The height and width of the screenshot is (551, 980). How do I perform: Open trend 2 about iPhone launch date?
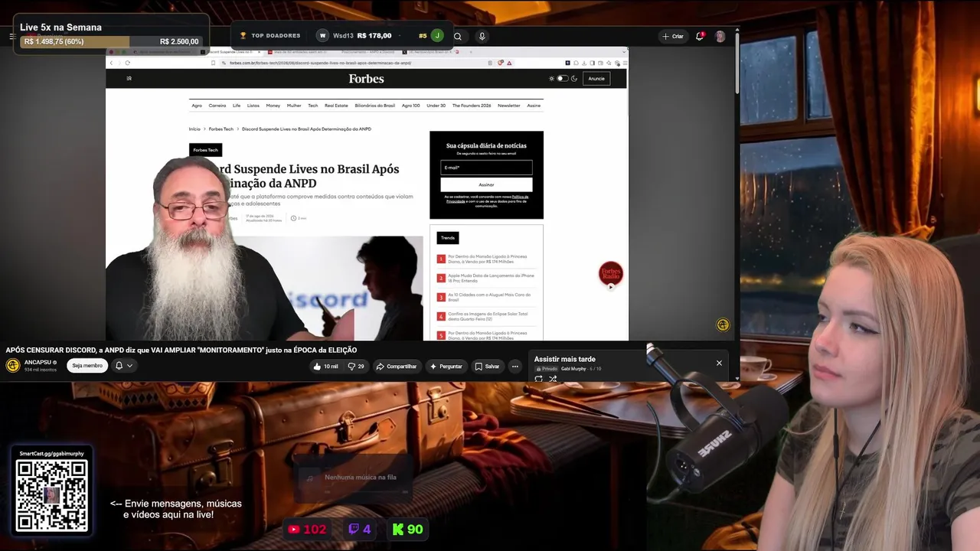click(491, 278)
